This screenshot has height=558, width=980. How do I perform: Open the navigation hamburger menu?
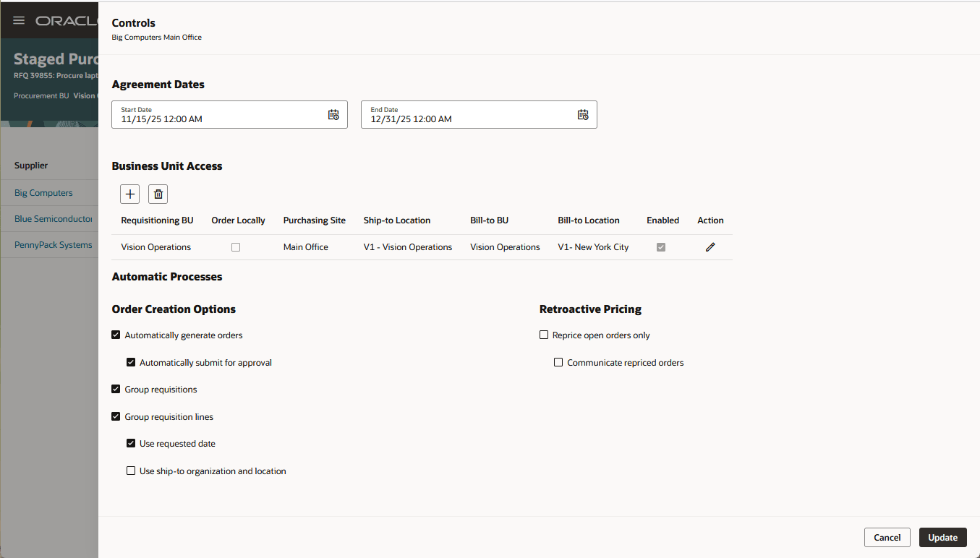coord(20,20)
